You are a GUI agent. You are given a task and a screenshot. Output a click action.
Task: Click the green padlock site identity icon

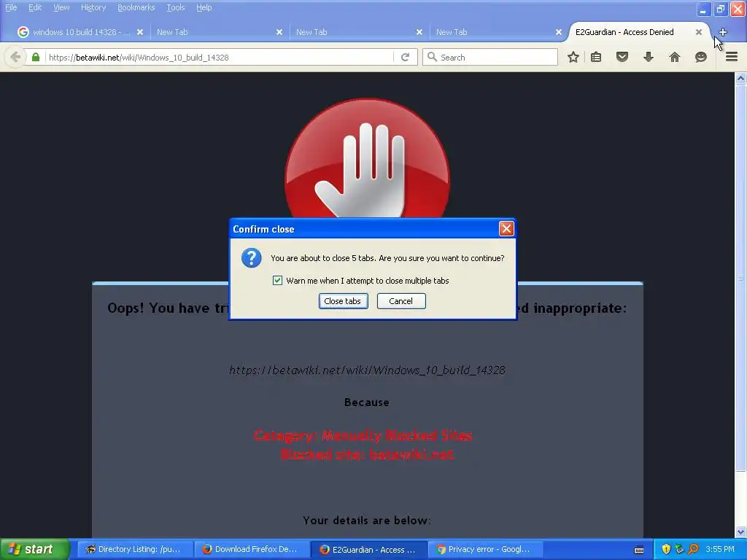[x=36, y=57]
